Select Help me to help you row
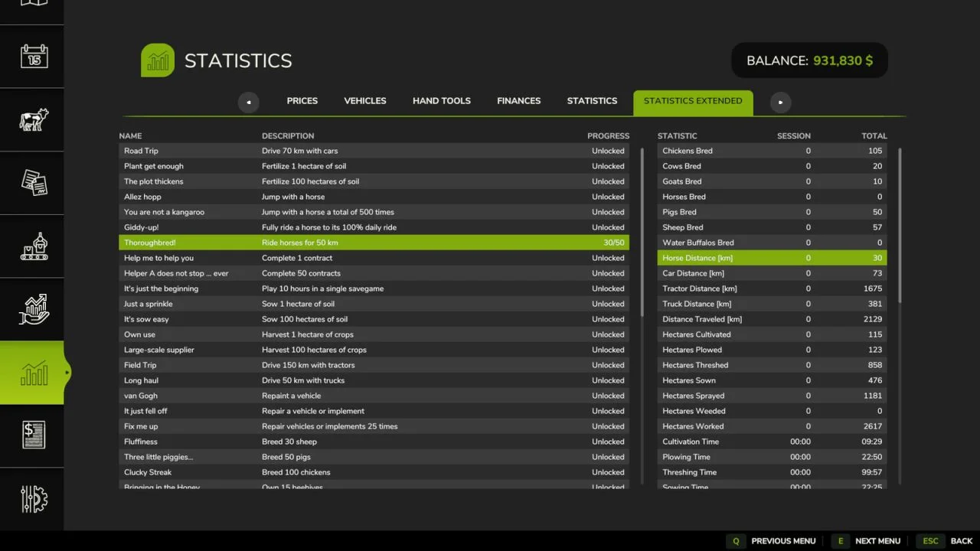Screen dimensions: 980x551 (374, 258)
